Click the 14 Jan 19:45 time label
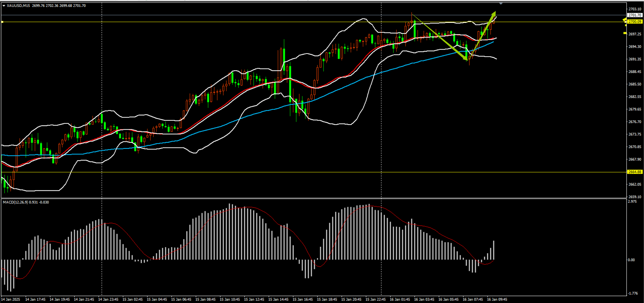 (x=60, y=299)
